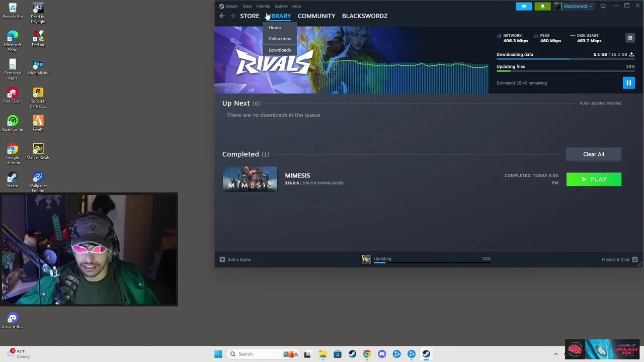Click the Clear All button

[594, 154]
